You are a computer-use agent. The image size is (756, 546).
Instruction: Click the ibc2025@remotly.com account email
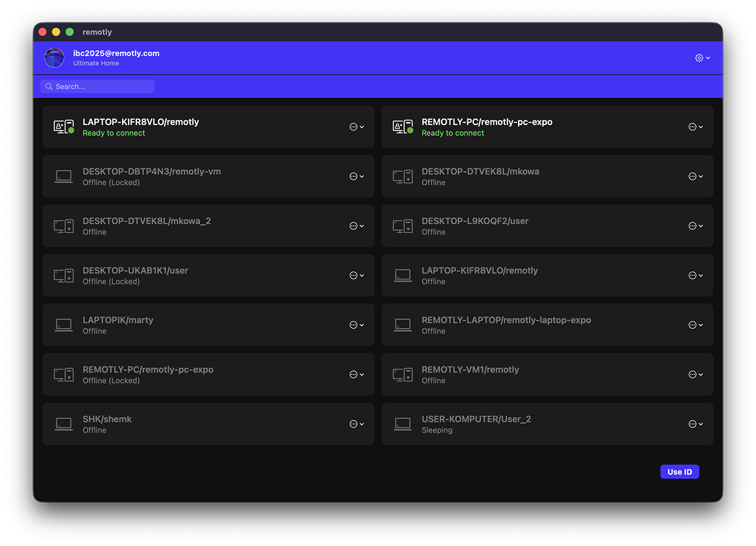coord(116,53)
